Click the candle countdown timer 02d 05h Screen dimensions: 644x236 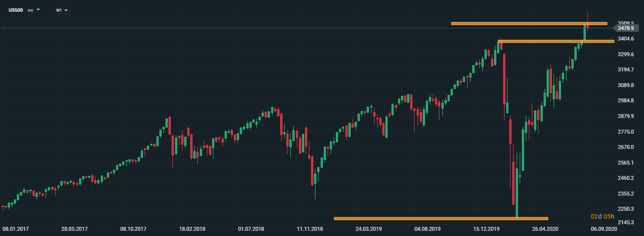point(602,216)
